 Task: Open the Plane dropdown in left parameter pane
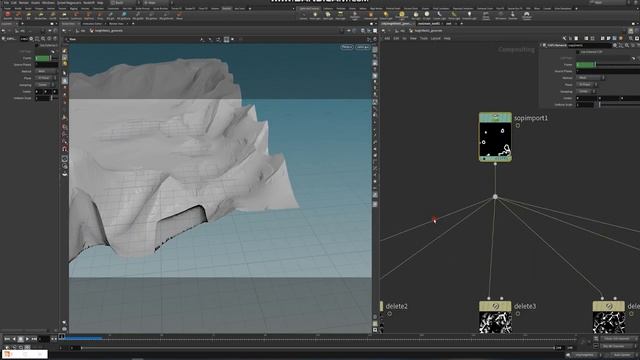click(46, 78)
